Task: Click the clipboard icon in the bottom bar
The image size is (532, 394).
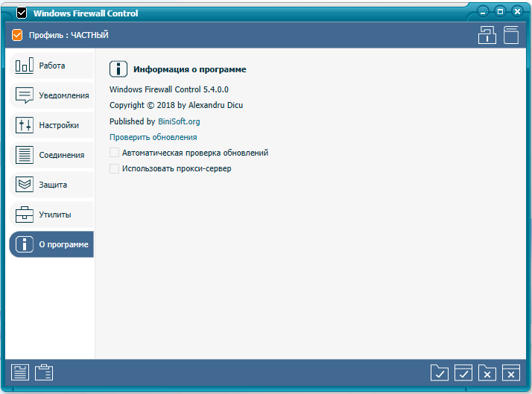Action: click(44, 372)
